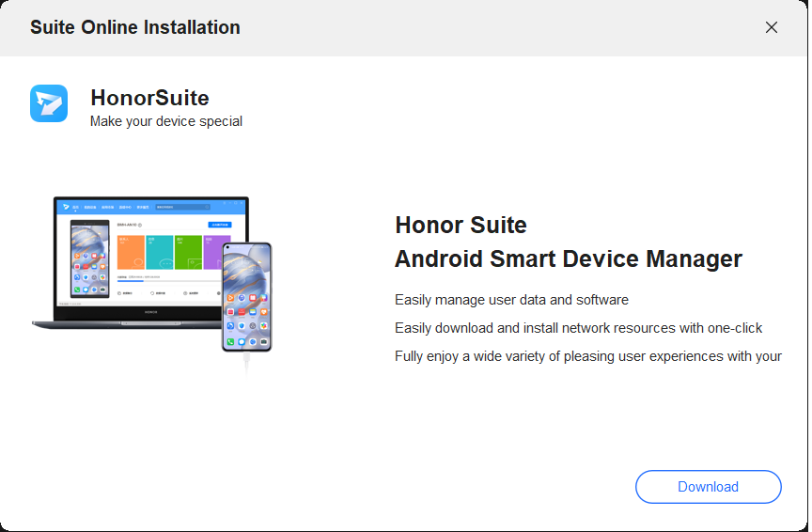Click the green pictures tile in laptop preview
Screen dimensions: 812x532
pyautogui.click(x=188, y=252)
